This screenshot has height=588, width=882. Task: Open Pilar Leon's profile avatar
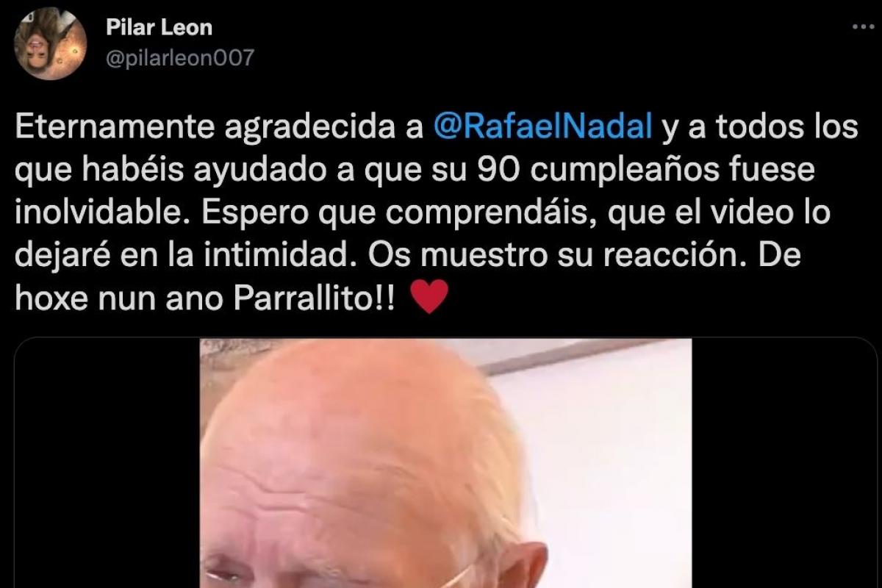51,43
